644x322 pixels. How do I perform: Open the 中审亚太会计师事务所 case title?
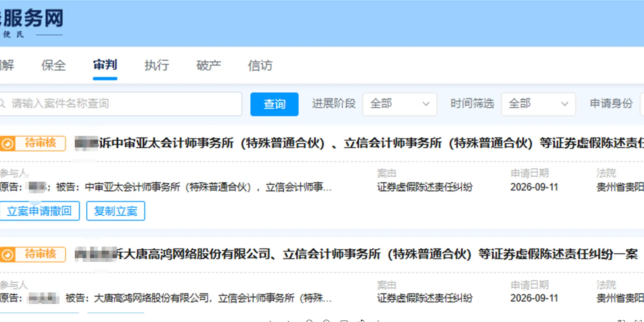359,143
